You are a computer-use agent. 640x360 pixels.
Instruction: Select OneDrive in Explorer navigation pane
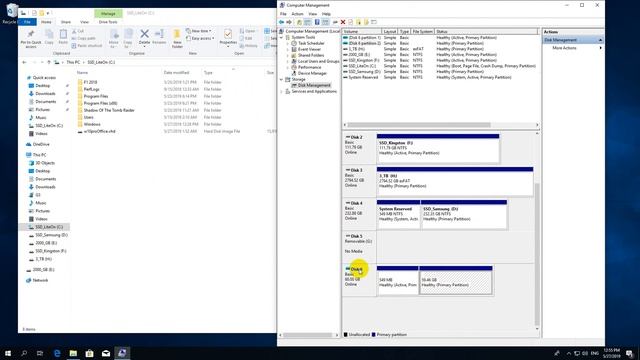click(41, 144)
